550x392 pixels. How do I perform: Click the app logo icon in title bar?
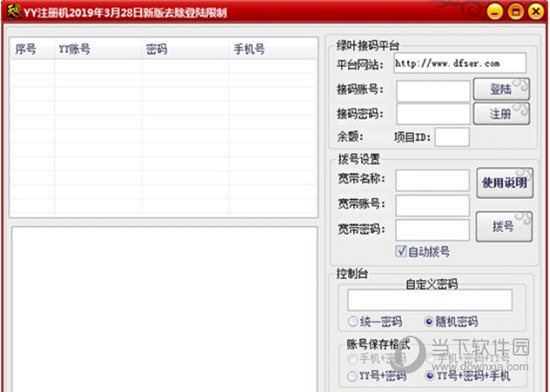[x=13, y=12]
